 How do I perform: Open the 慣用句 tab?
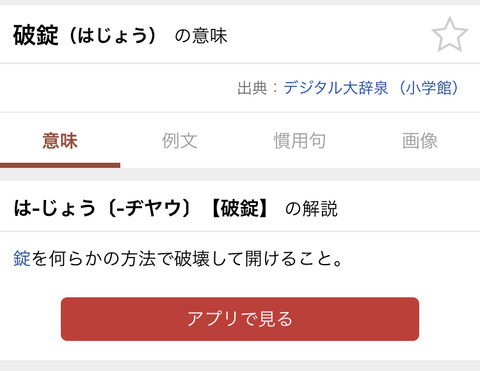coord(300,140)
